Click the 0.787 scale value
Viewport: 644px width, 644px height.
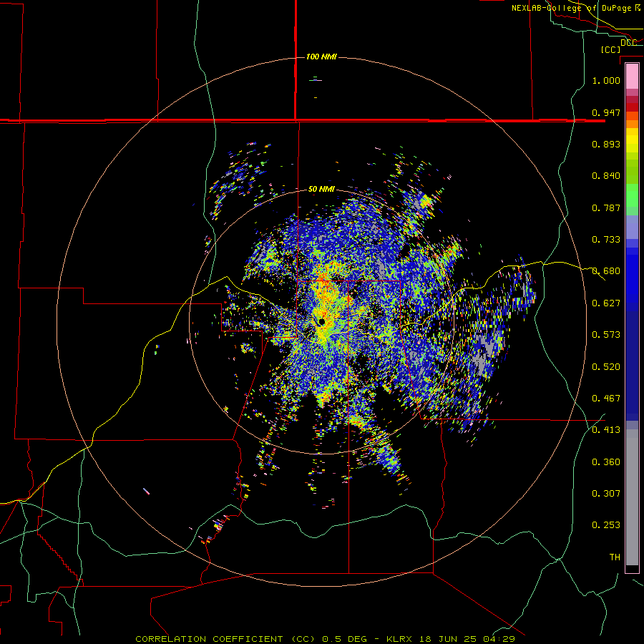[606, 208]
